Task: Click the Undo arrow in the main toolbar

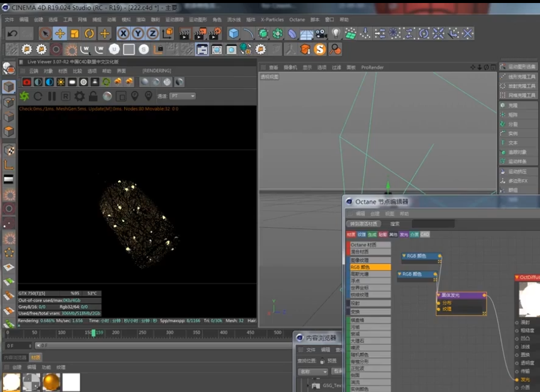Action: [13, 34]
